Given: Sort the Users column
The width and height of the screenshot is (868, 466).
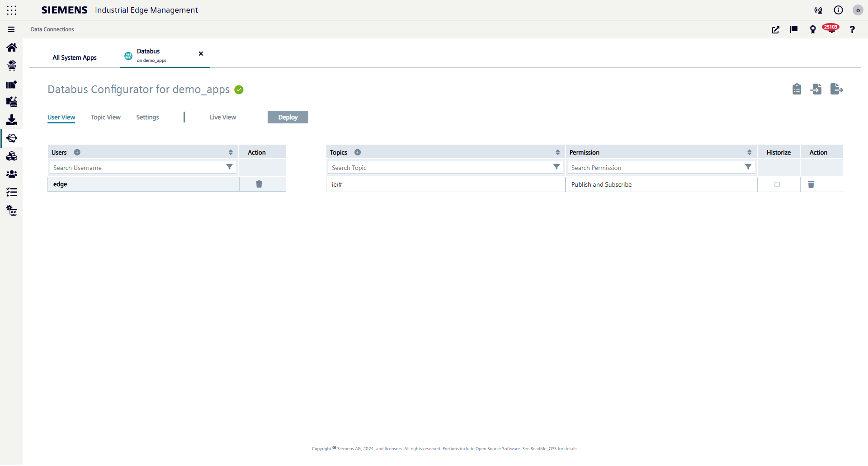Looking at the screenshot, I should click(x=231, y=152).
